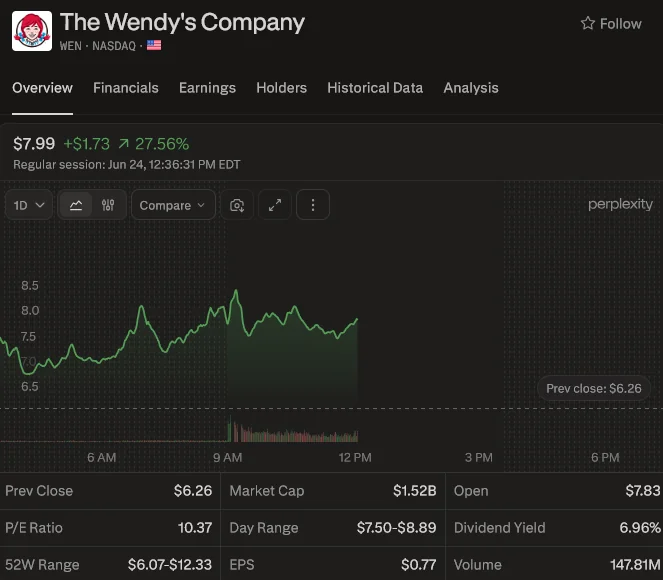The width and height of the screenshot is (663, 580).
Task: Go to the Holders tab
Action: point(281,88)
